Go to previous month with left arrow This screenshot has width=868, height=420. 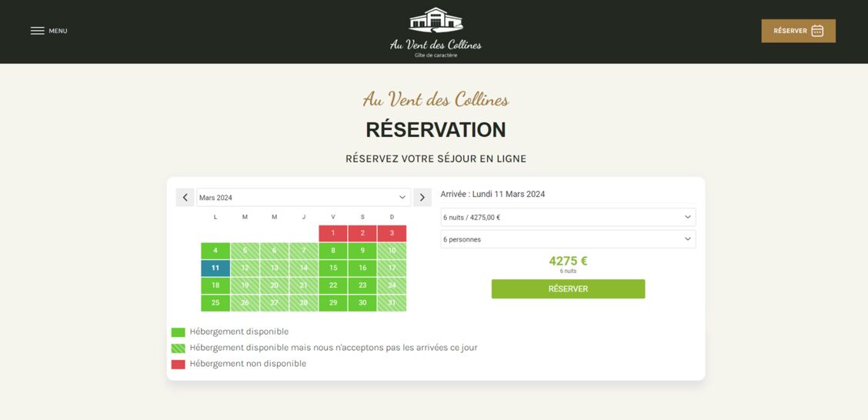coord(185,198)
